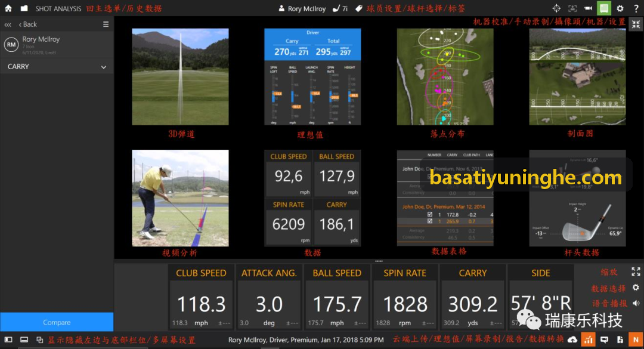The width and height of the screenshot is (644, 349).
Task: Open the club head data thumbnail
Action: [x=577, y=198]
